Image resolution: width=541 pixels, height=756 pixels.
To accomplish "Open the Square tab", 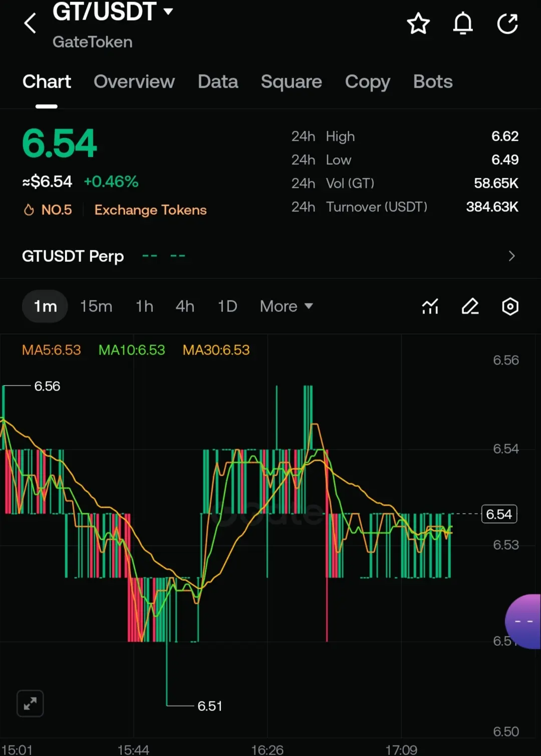I will point(291,82).
